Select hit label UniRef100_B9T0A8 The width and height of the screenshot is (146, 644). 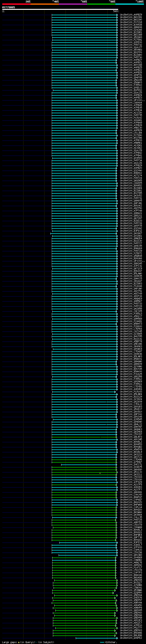click(x=131, y=65)
